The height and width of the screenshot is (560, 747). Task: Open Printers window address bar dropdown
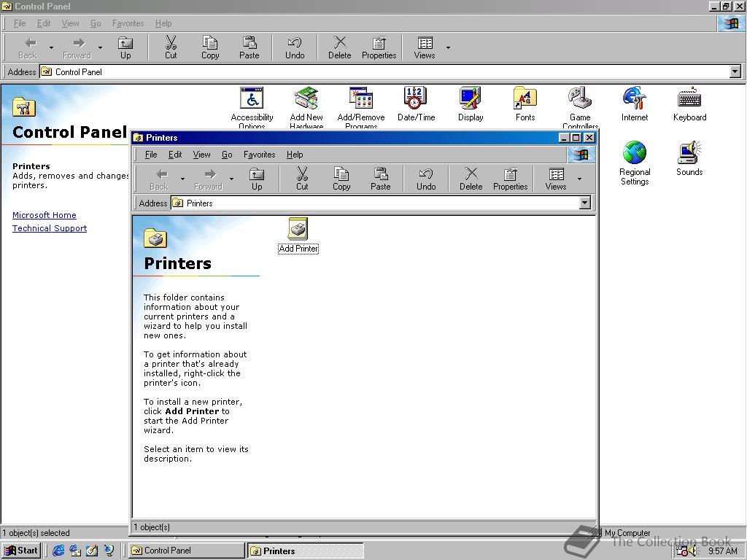584,203
